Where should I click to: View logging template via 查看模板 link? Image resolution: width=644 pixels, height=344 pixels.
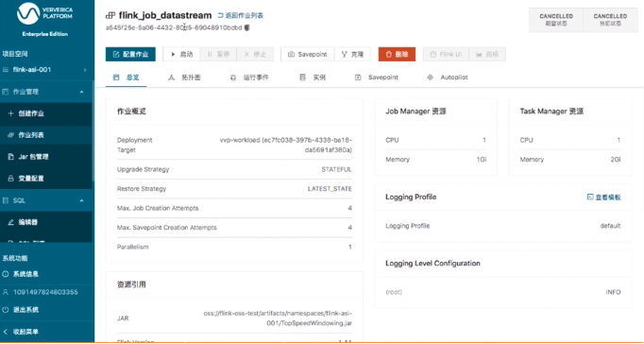[603, 198]
